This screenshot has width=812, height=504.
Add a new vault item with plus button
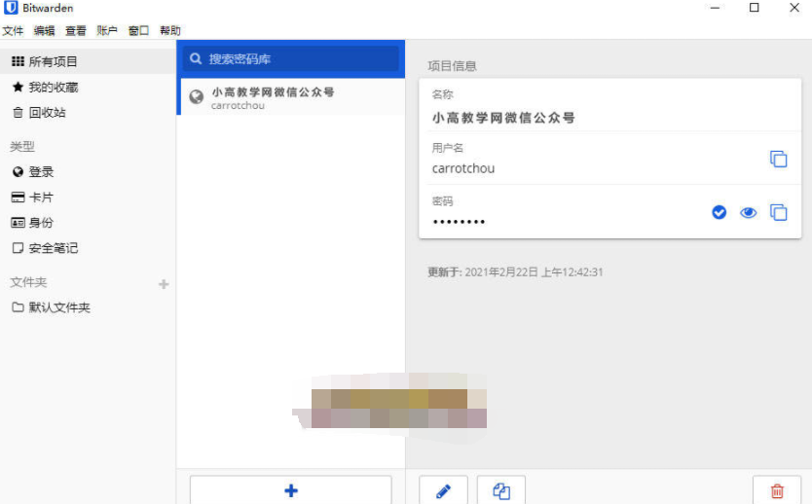click(290, 490)
